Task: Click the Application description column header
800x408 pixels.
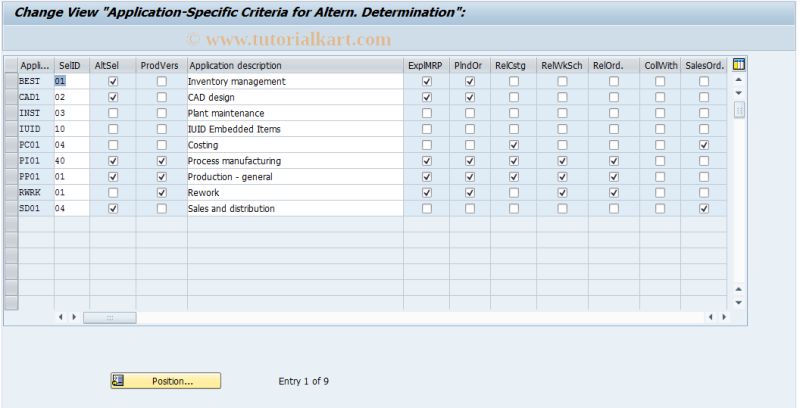Action: coord(295,65)
